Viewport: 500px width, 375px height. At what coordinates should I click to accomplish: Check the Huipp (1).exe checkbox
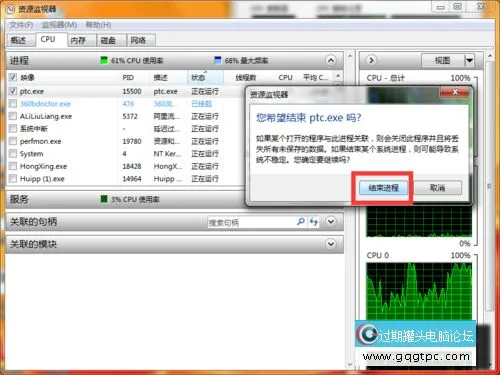pyautogui.click(x=13, y=179)
